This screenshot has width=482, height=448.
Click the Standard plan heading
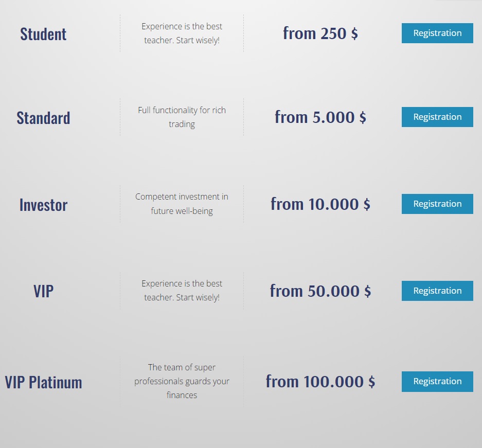point(43,118)
